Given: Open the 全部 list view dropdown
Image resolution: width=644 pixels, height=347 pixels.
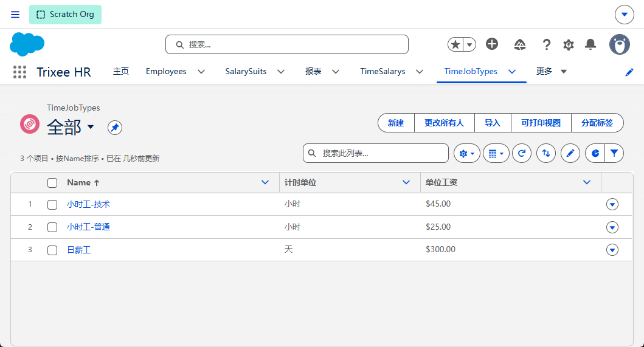Looking at the screenshot, I should pos(91,126).
